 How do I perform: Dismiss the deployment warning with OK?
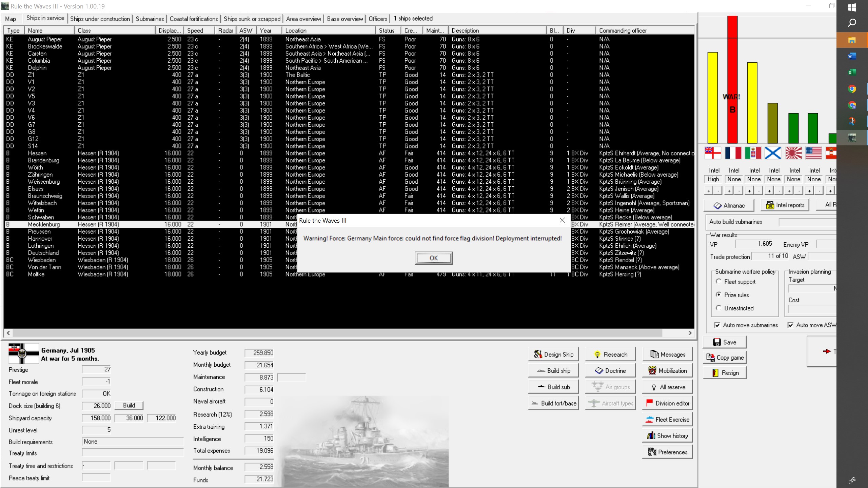click(x=434, y=258)
